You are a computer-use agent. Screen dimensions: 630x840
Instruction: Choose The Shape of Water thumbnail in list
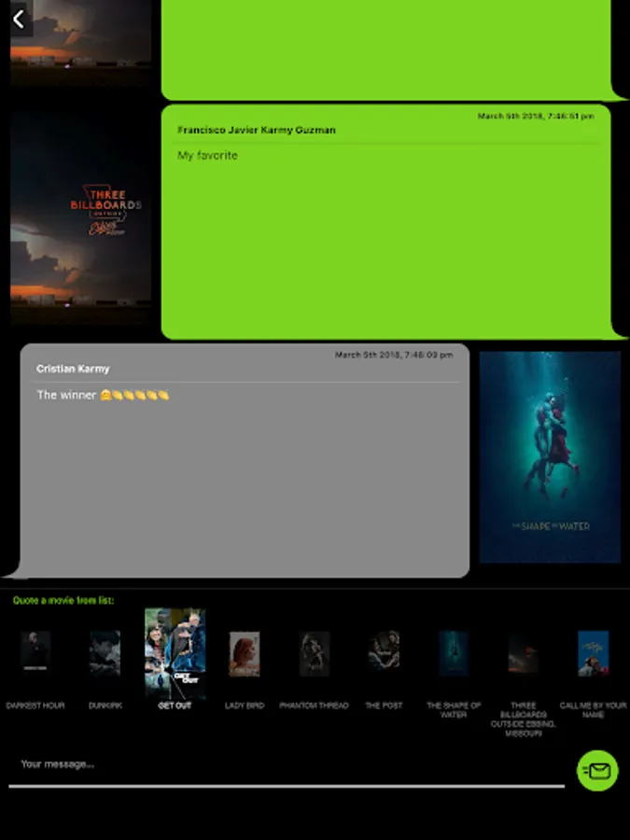pos(454,653)
